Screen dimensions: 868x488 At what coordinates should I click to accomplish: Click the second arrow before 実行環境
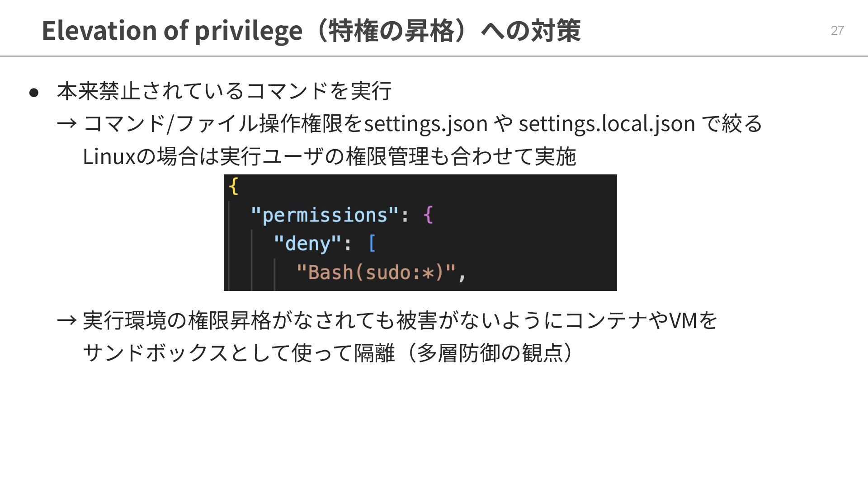[67, 320]
